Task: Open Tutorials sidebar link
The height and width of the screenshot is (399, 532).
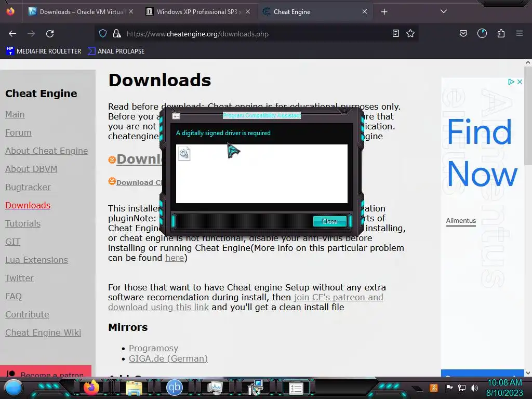Action: click(x=23, y=223)
